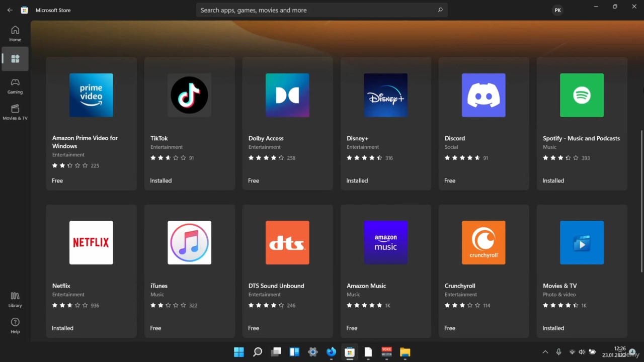Click the search apps input field
The image size is (644, 362).
click(x=312, y=10)
